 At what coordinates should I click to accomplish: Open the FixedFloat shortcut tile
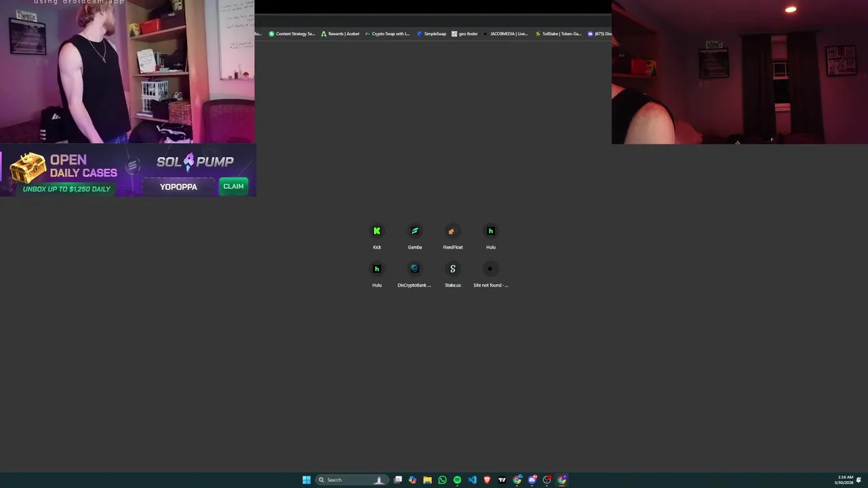[453, 237]
